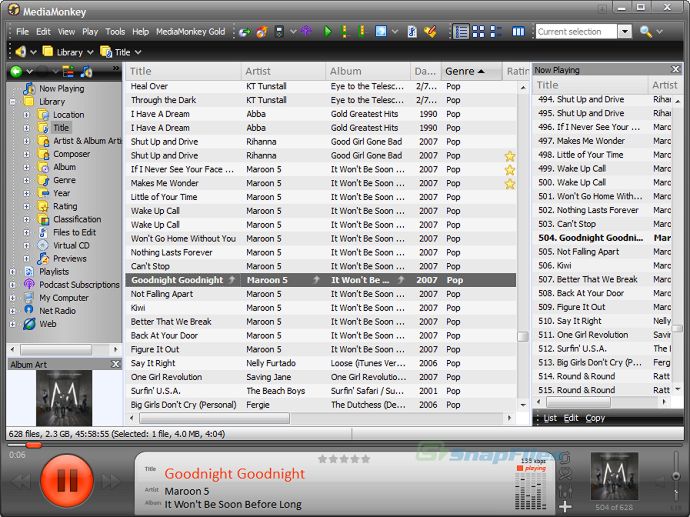The height and width of the screenshot is (517, 690).
Task: Open the Play menu
Action: [x=90, y=32]
